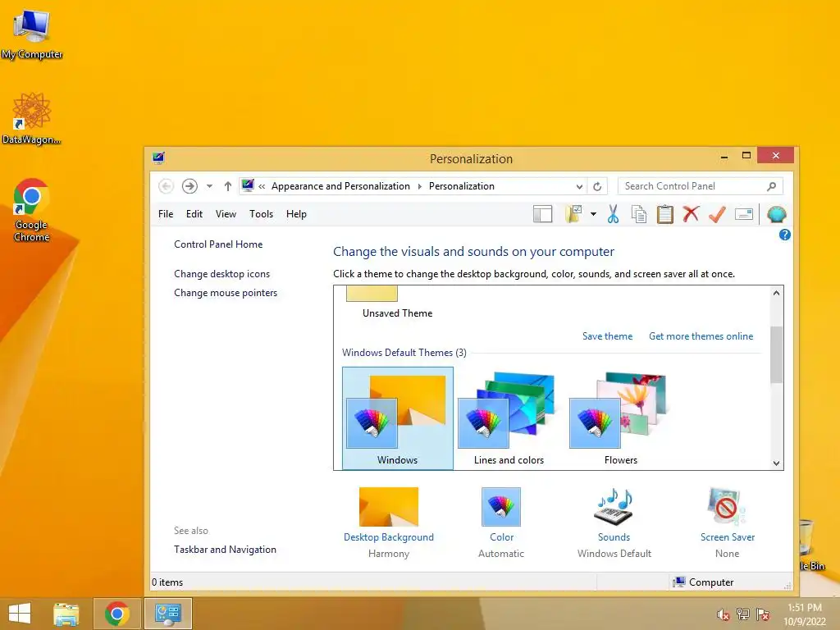Click the search magnifier icon
The height and width of the screenshot is (630, 840).
[771, 186]
